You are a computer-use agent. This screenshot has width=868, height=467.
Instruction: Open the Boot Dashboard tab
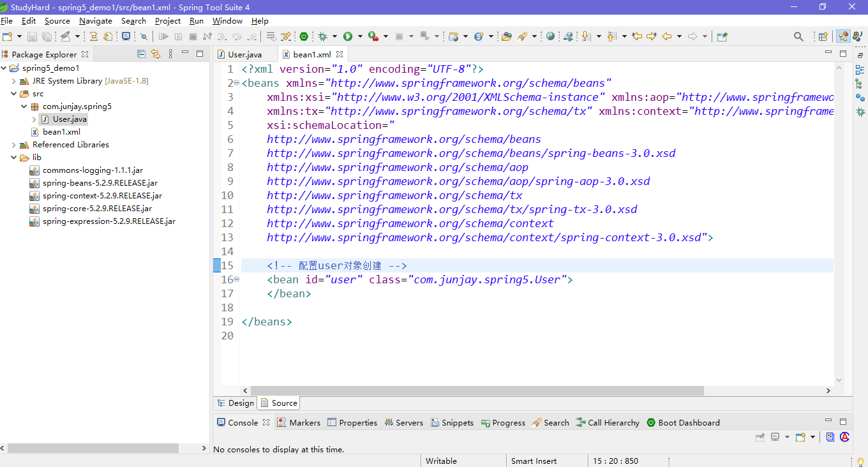pyautogui.click(x=684, y=422)
